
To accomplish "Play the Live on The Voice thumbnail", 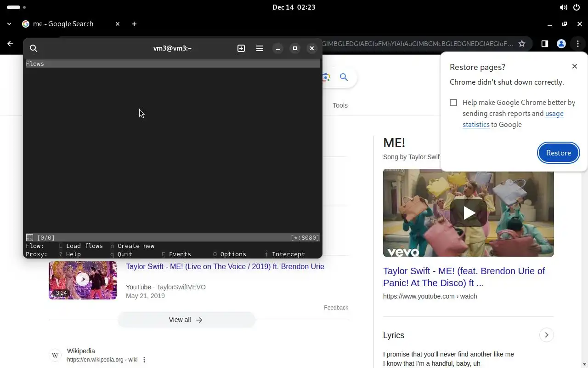I will tap(83, 280).
